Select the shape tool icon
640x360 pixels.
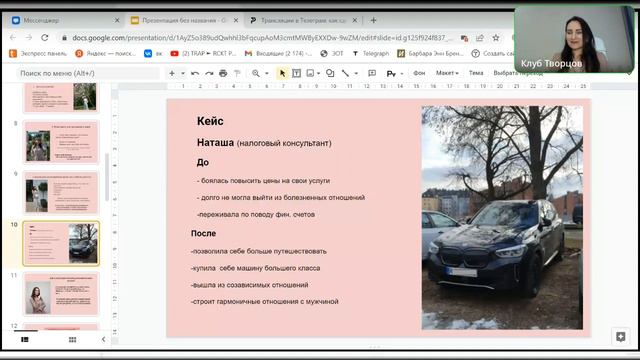330,73
